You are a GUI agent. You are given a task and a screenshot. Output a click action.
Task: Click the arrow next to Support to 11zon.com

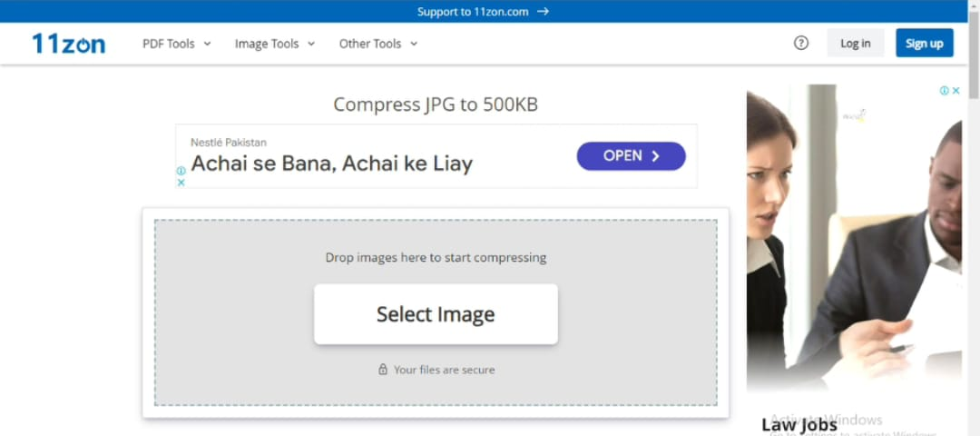tap(543, 12)
